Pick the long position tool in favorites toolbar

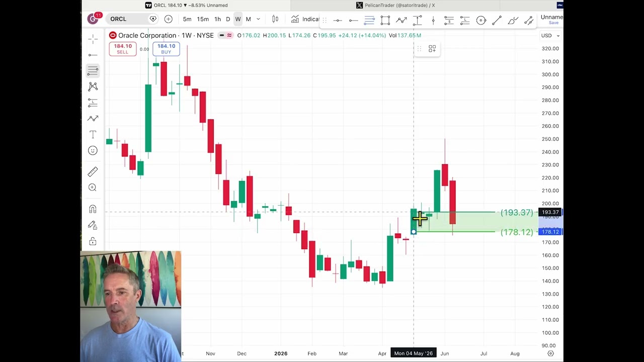point(465,21)
